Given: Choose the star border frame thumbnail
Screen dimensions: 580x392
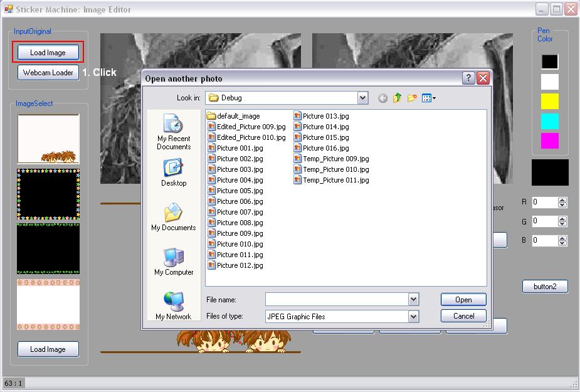Looking at the screenshot, I should pos(48,194).
